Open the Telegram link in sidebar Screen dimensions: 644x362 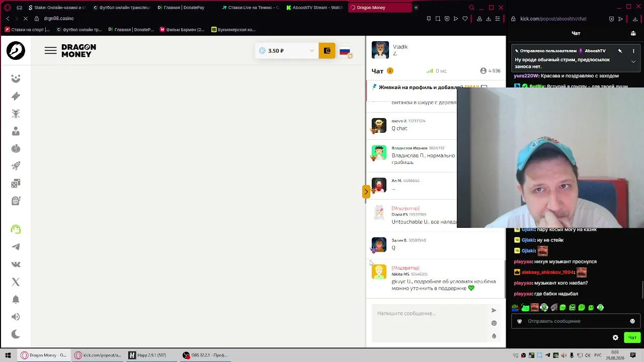click(x=16, y=247)
